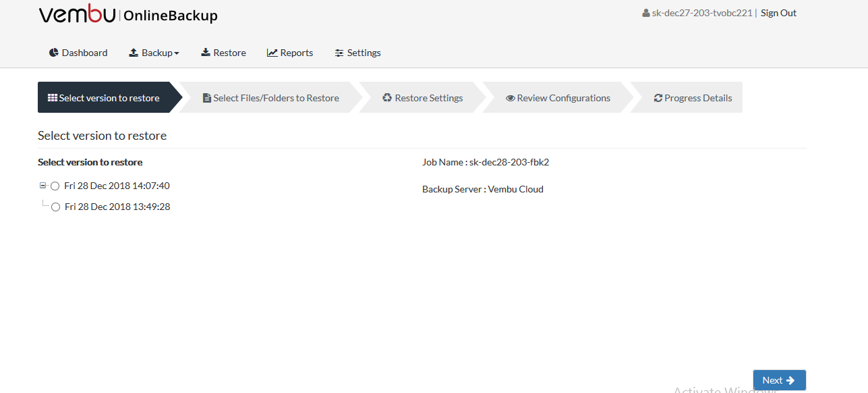868x393 pixels.
Task: Click the Fri 28 Dec 2018 14:07:40 label
Action: coord(117,186)
